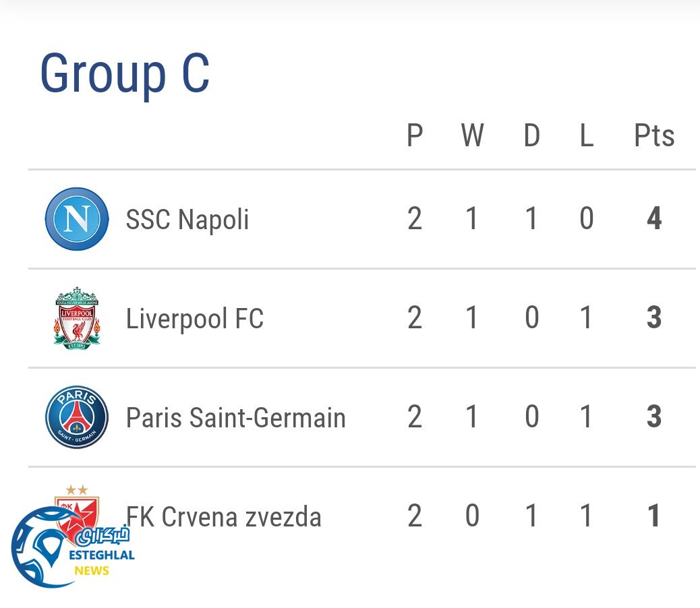Click Napoli's matches played value
The image size is (700, 608).
[x=415, y=219]
